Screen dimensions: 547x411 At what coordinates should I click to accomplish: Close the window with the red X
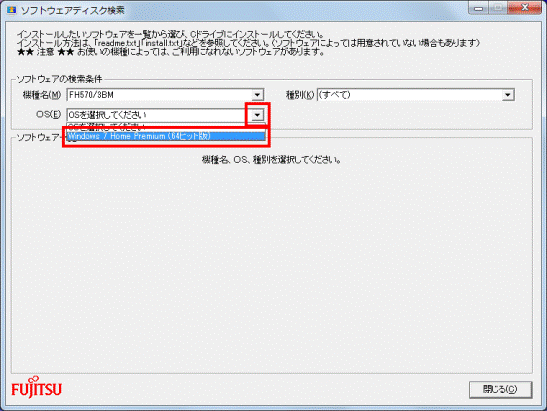point(525,8)
